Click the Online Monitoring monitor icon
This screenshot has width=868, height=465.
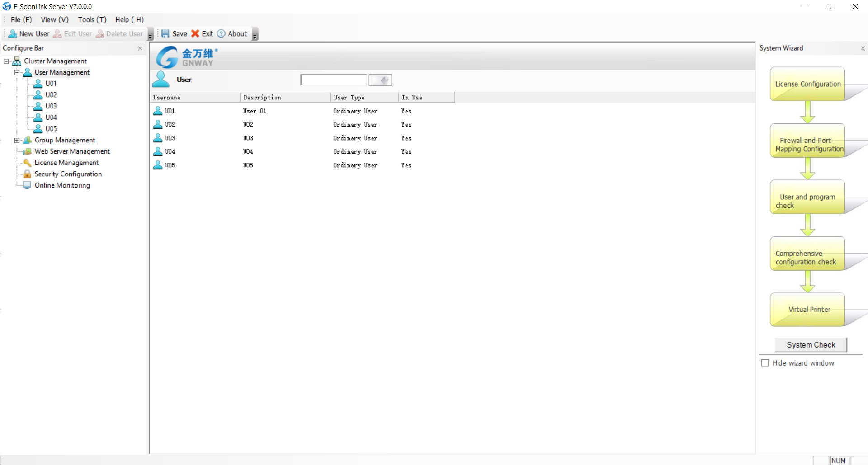pos(28,185)
